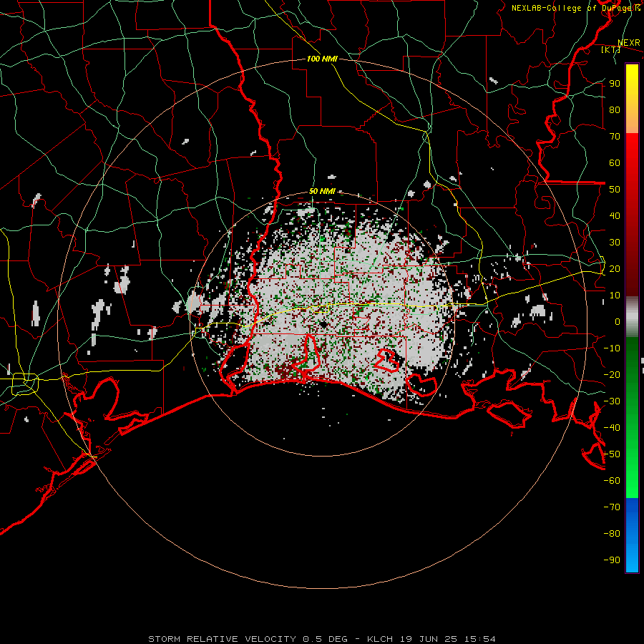Click the [KT] units label

pos(610,49)
